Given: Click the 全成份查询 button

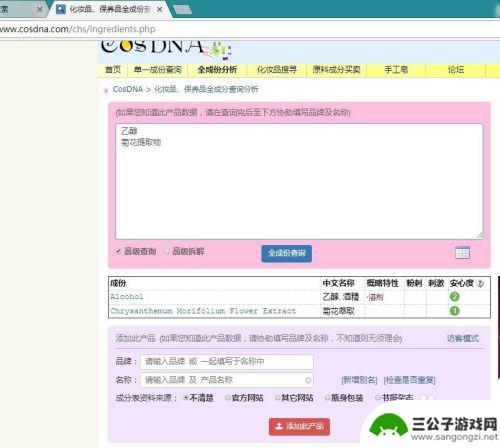Looking at the screenshot, I should (x=287, y=253).
